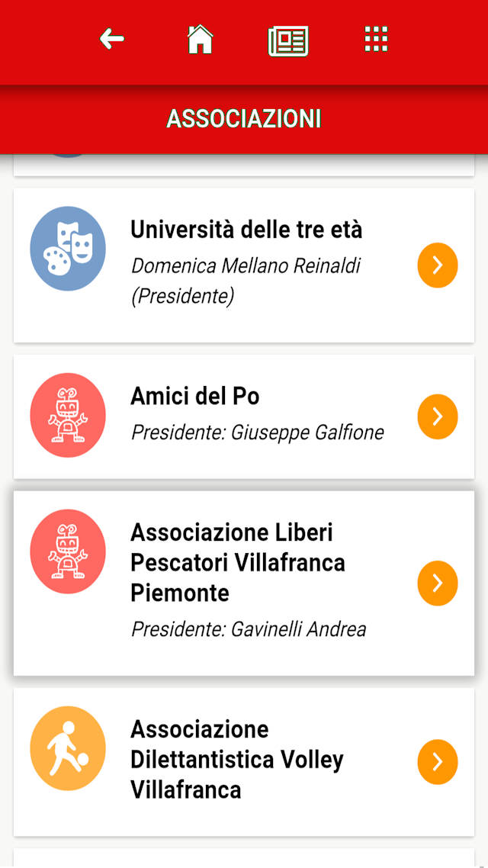Open Associazione Liberi Pescatori Villafranca Piemonte
This screenshot has width=488, height=868.
(x=237, y=562)
